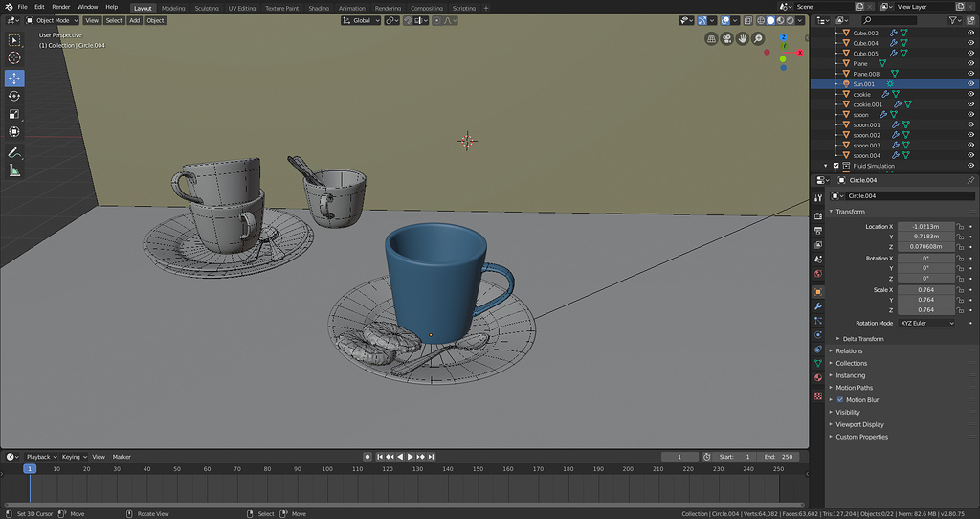Open the Object Data green triangle tab
The width and height of the screenshot is (980, 519).
coord(818,363)
